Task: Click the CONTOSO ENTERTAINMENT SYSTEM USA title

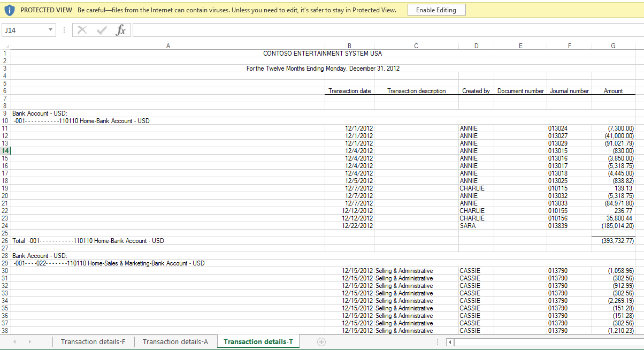Action: click(323, 54)
